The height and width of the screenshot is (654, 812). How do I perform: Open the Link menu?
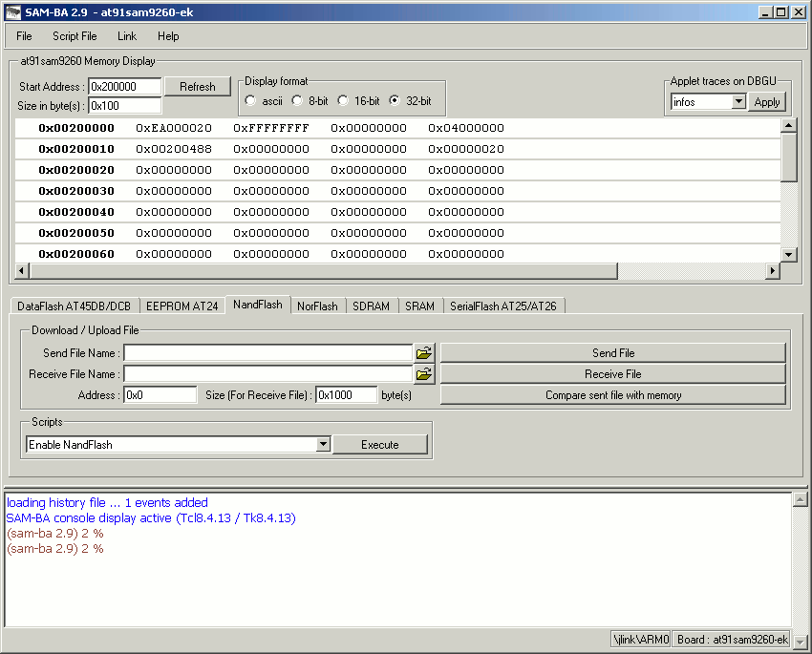127,36
